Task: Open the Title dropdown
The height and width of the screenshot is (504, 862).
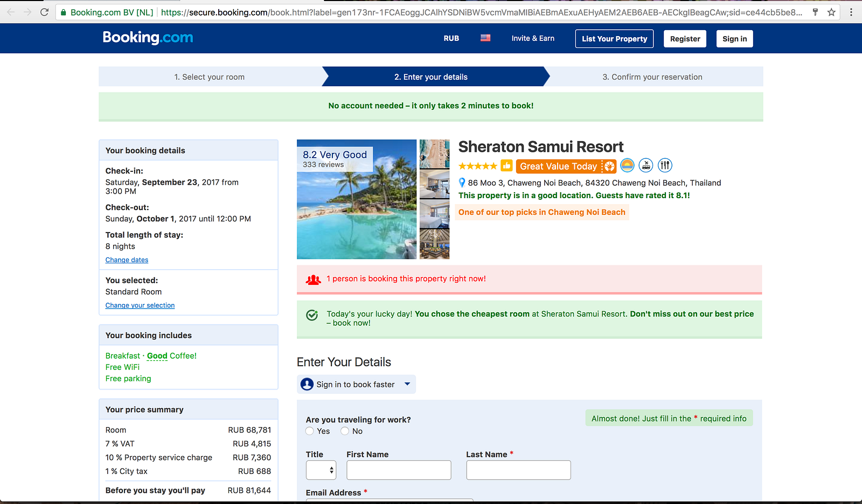Action: pyautogui.click(x=321, y=470)
